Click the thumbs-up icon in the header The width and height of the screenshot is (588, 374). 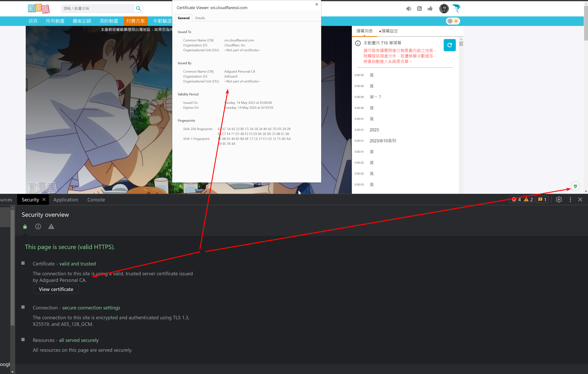(430, 9)
